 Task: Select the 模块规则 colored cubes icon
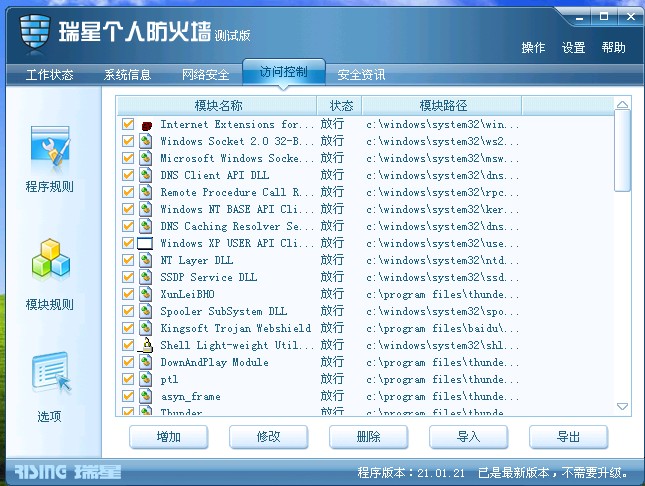[51, 258]
